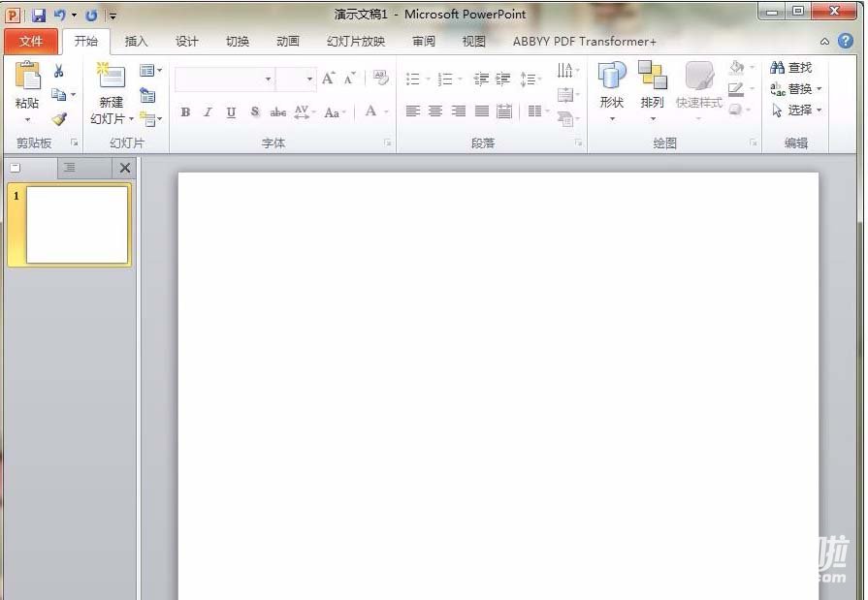Cut the selection with the scissors icon
Screen dimensions: 868x600
coord(59,71)
